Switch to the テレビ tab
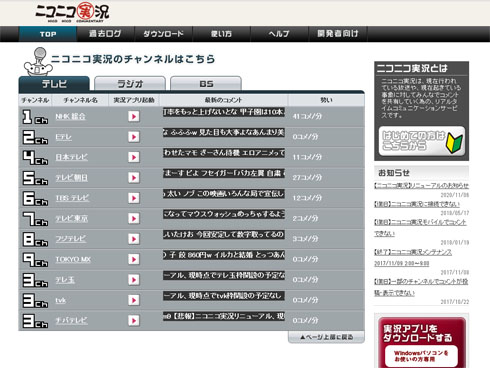 tap(54, 84)
